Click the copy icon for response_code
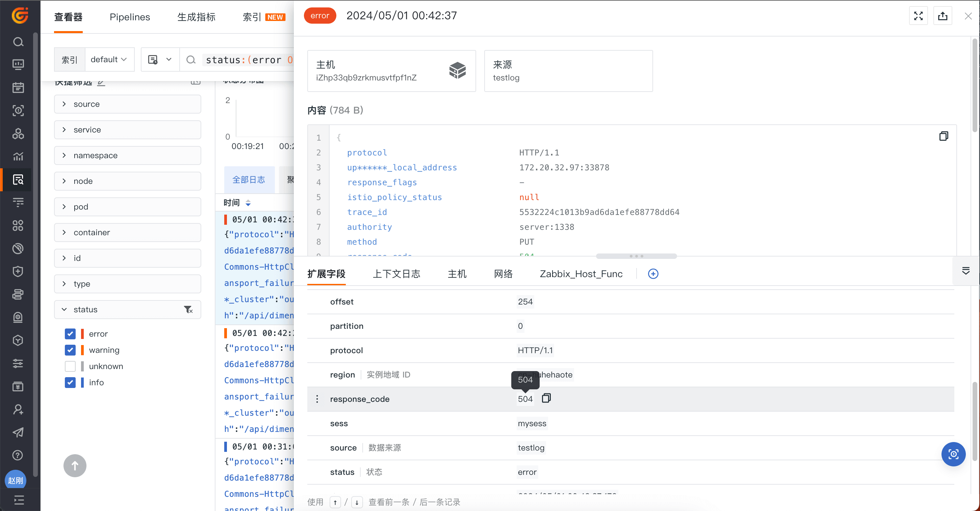Viewport: 980px width, 511px height. (x=546, y=399)
